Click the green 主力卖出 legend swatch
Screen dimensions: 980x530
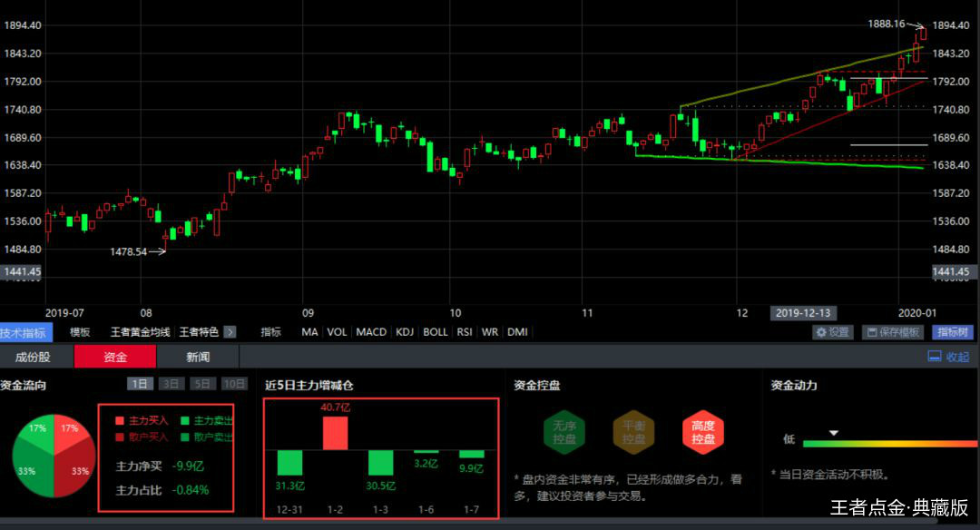click(185, 420)
